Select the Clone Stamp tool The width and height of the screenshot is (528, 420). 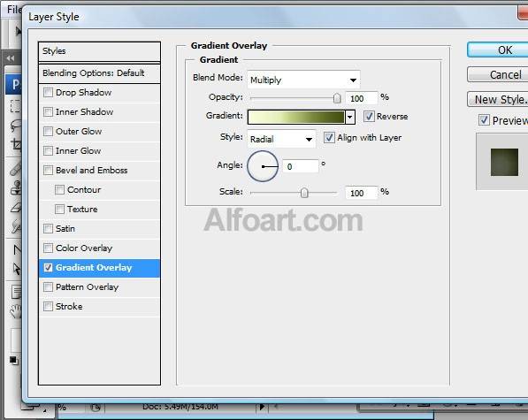16,187
